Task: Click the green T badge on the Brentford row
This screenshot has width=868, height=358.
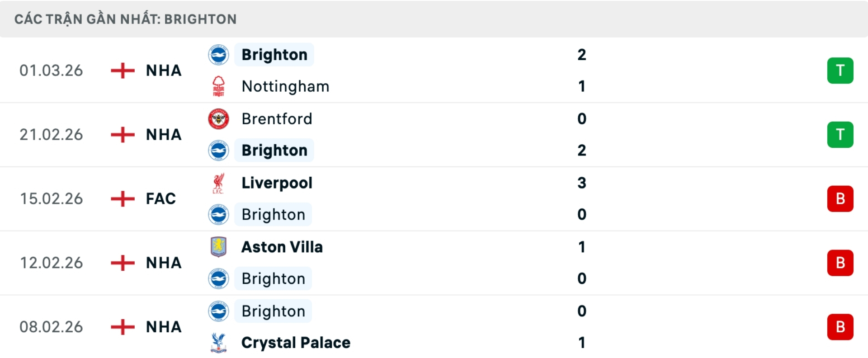Action: 840,135
